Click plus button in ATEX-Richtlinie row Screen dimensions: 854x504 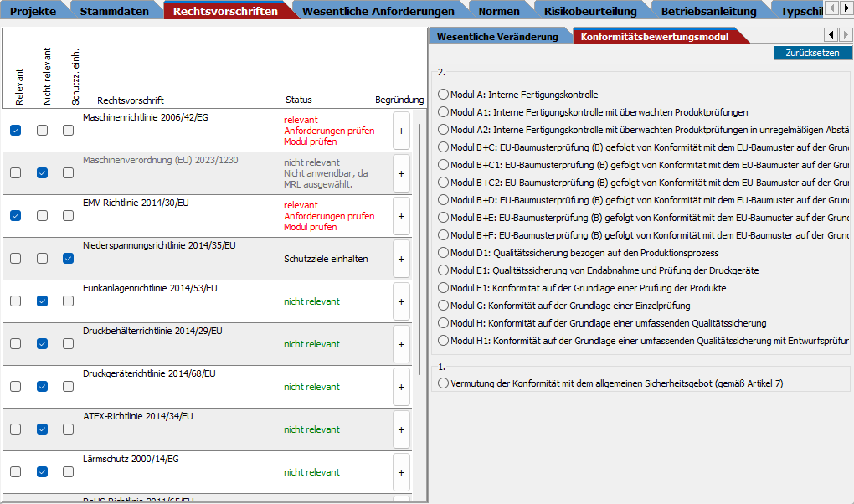coord(401,429)
